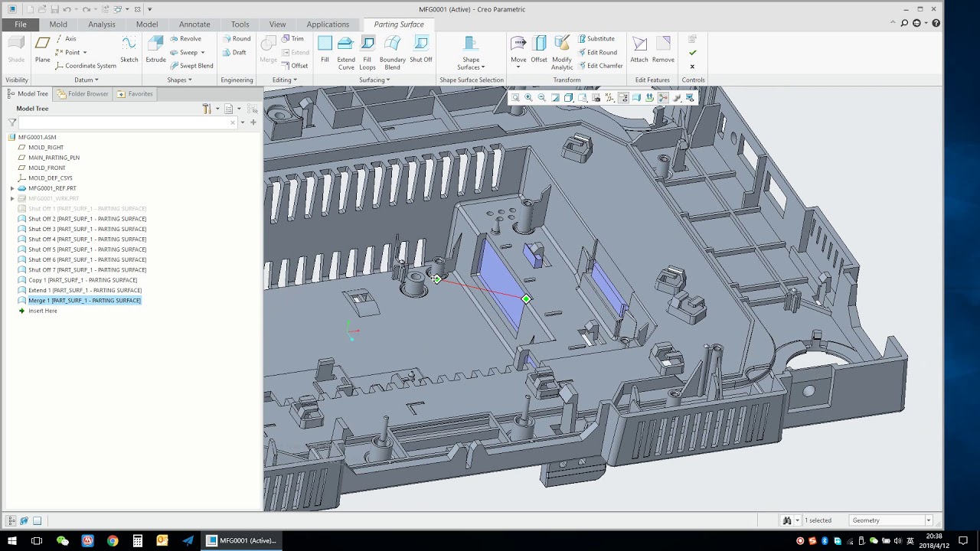Choose the Fill Loops tool
Image resolution: width=980 pixels, height=551 pixels.
coord(367,52)
